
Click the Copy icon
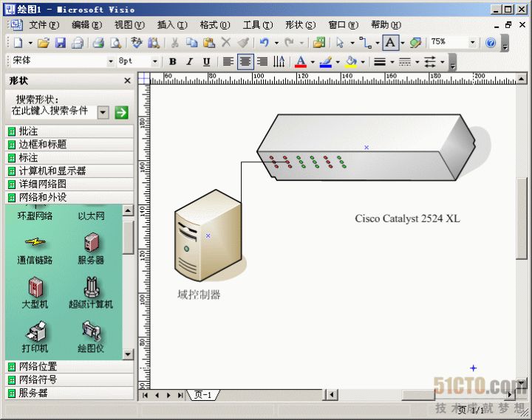pyautogui.click(x=191, y=43)
